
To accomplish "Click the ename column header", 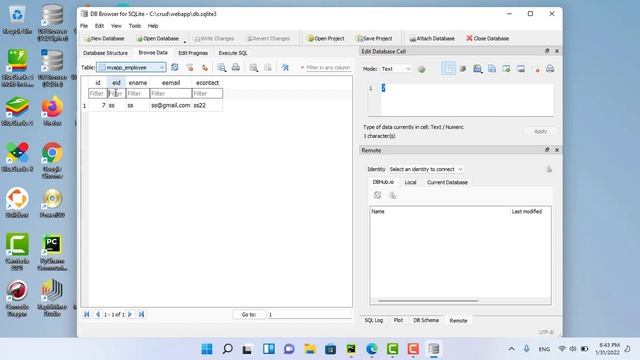I will 138,82.
